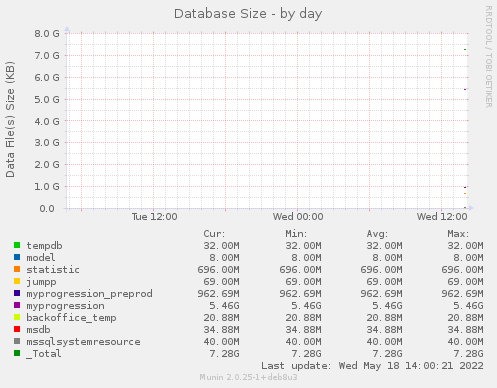Click the 'Avg:' column header
The height and width of the screenshot is (388, 497).
pos(377,234)
